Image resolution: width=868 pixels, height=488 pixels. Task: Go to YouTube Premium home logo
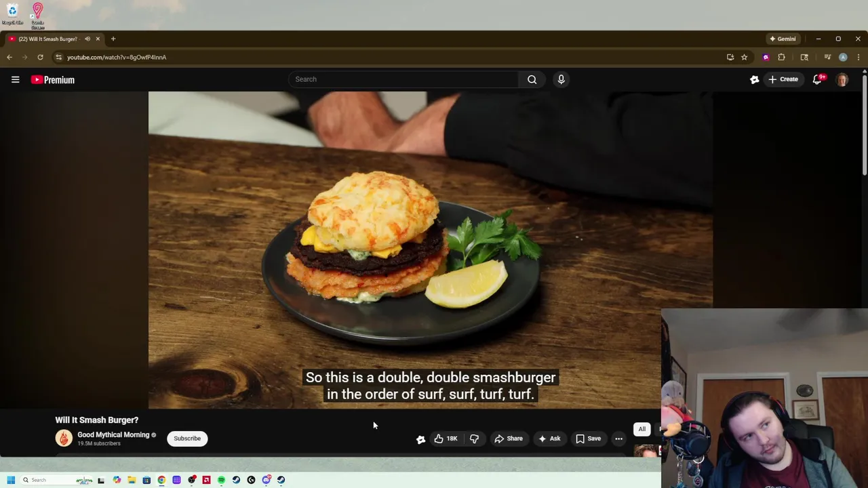coord(52,80)
